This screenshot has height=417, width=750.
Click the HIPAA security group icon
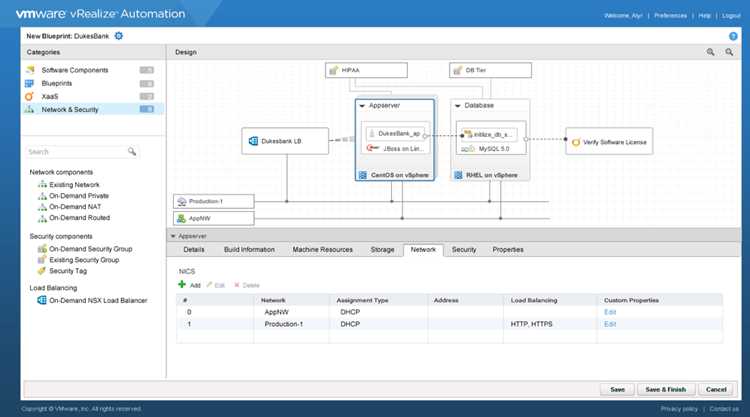[333, 70]
